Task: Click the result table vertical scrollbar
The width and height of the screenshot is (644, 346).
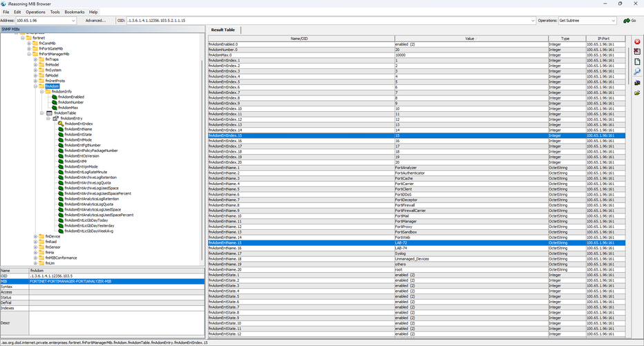Action: coord(627,66)
